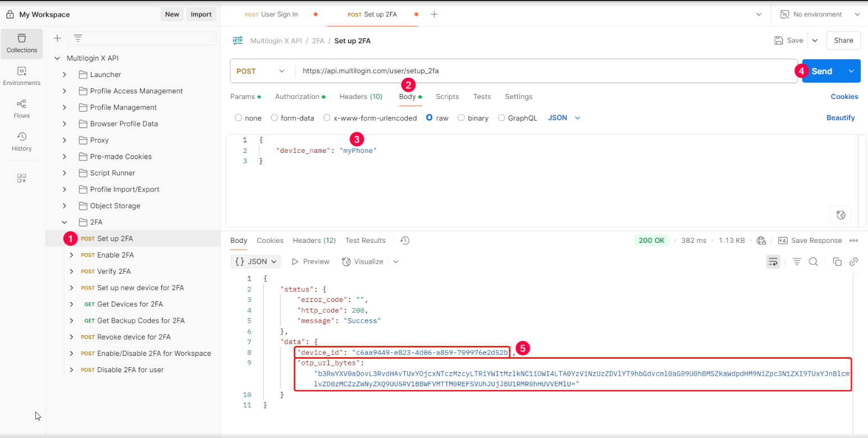
Task: Open the POST method dropdown
Action: click(261, 71)
